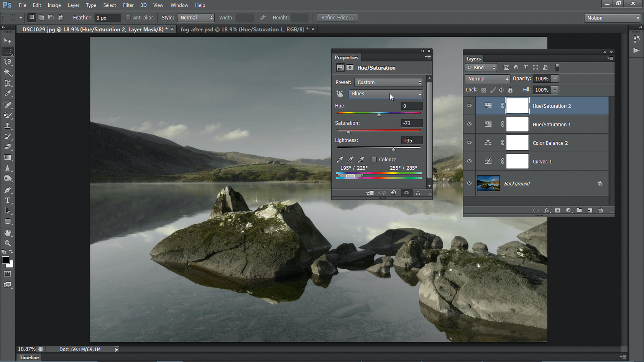Screen dimensions: 644x362
Task: Pick the Horizontal Type tool
Action: pos(8,200)
